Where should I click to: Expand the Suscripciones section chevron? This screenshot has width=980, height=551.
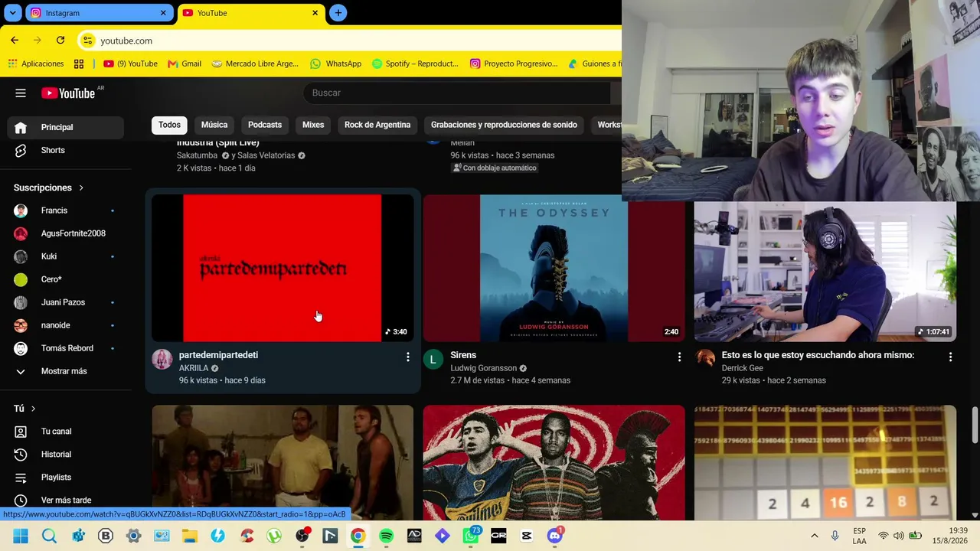tap(81, 187)
